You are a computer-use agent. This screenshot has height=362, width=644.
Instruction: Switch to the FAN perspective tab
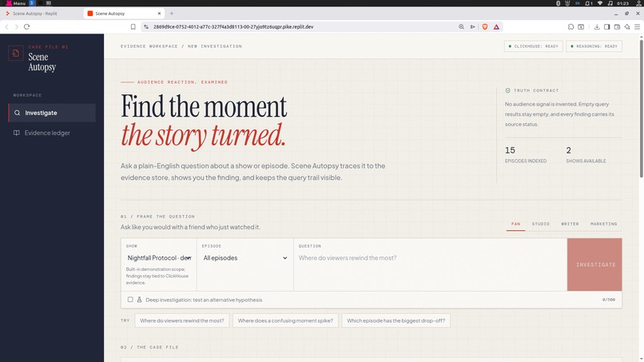515,224
